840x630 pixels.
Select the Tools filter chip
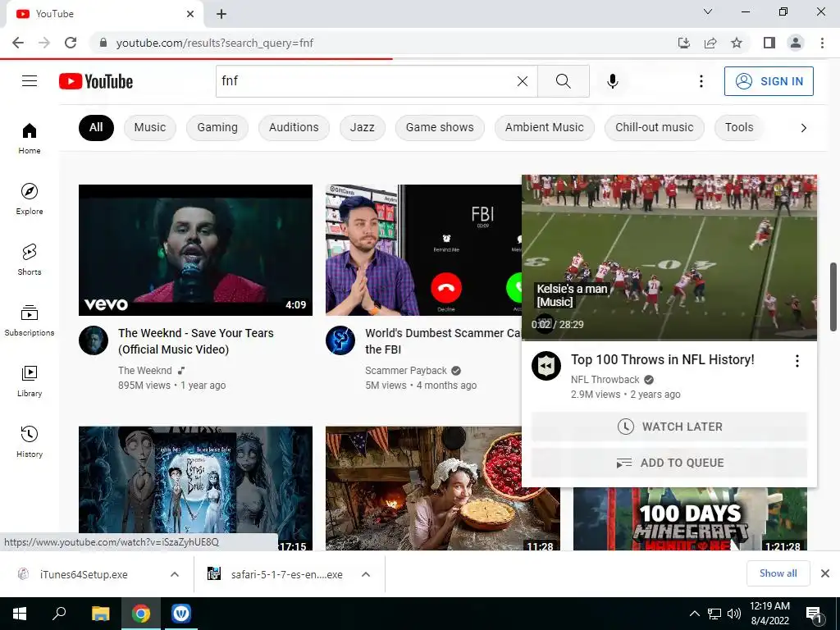pos(739,127)
